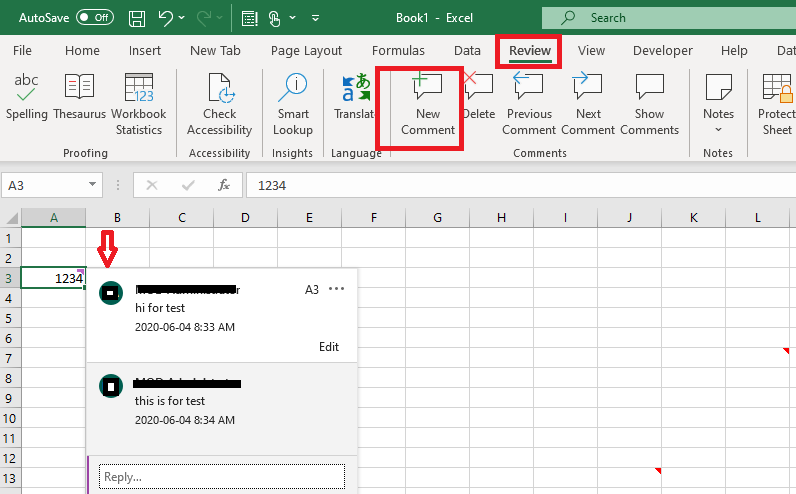Viewport: 796px width, 494px height.
Task: Click cell A3 containing 1234
Action: coord(53,278)
